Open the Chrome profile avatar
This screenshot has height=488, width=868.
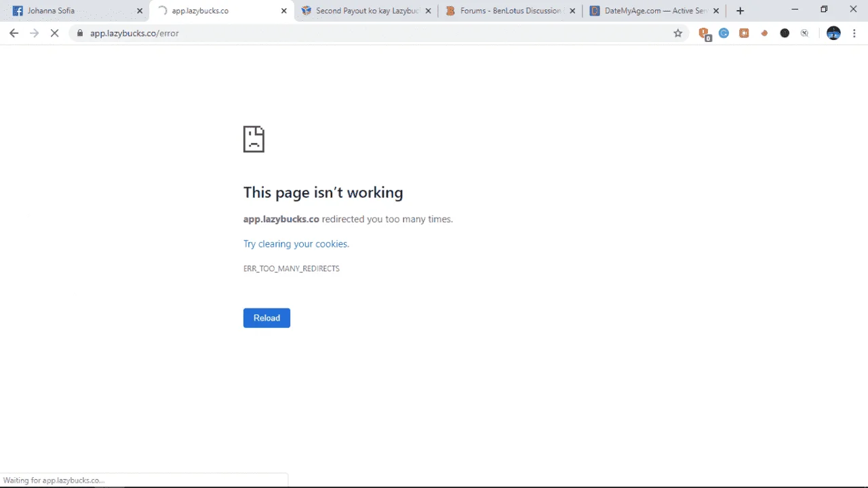(833, 33)
